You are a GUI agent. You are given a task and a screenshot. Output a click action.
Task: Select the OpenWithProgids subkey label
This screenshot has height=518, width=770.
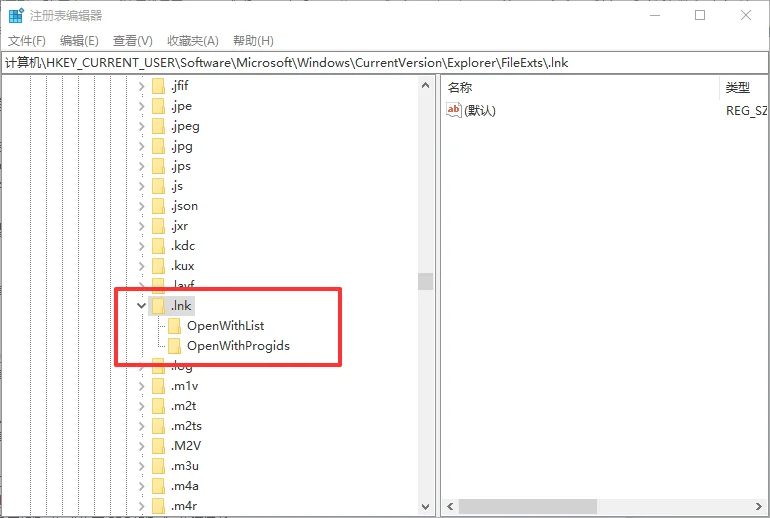238,346
